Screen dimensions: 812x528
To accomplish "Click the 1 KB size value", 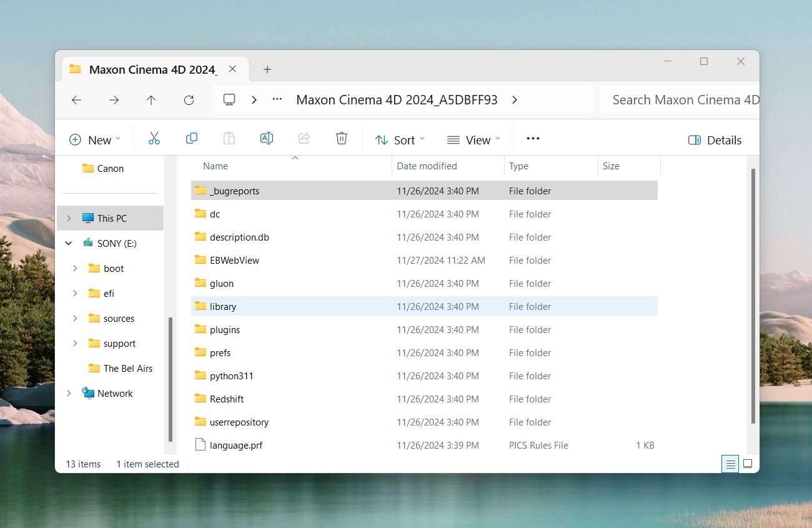I will tap(645, 445).
